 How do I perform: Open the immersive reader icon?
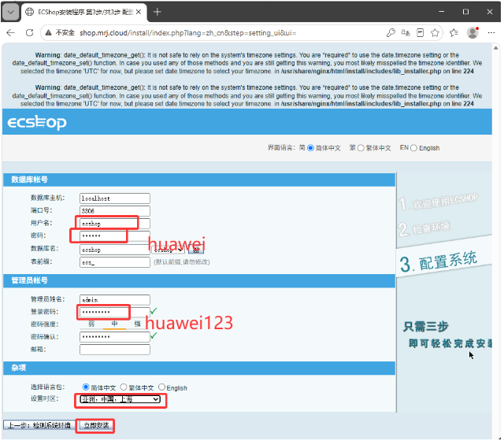click(x=420, y=33)
